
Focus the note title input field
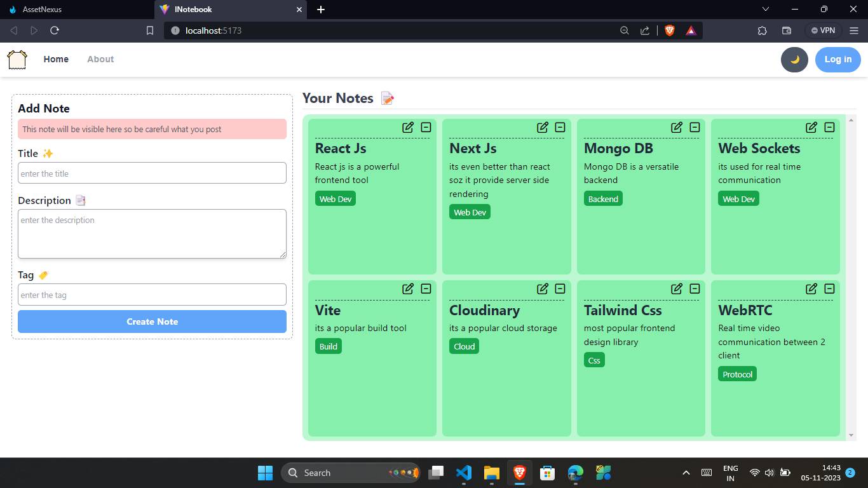pyautogui.click(x=152, y=173)
